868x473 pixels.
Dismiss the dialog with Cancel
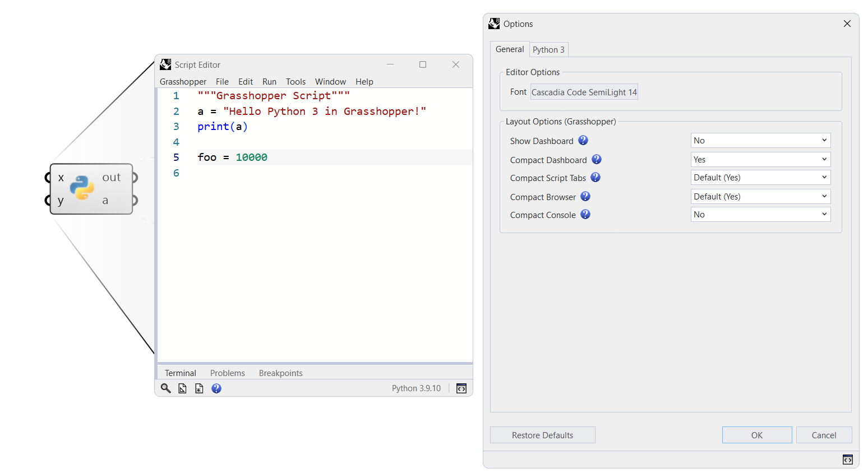pyautogui.click(x=824, y=435)
